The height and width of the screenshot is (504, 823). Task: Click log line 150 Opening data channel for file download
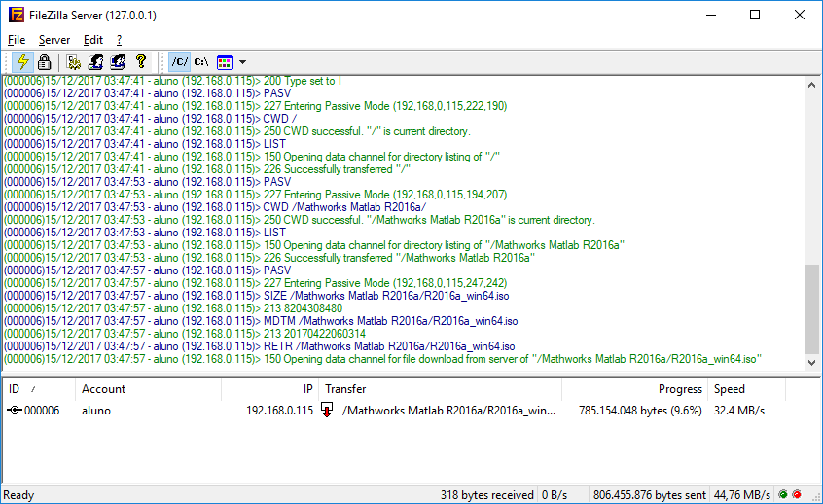tap(382, 359)
